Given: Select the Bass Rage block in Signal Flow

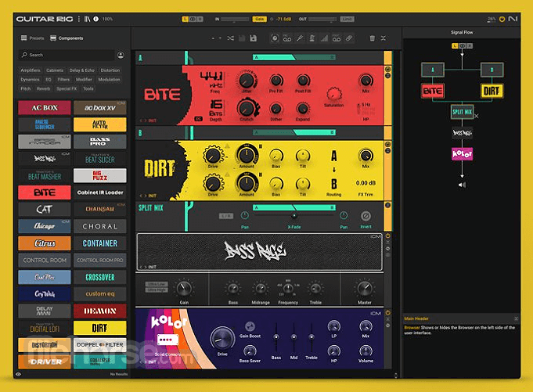Looking at the screenshot, I should 462,132.
